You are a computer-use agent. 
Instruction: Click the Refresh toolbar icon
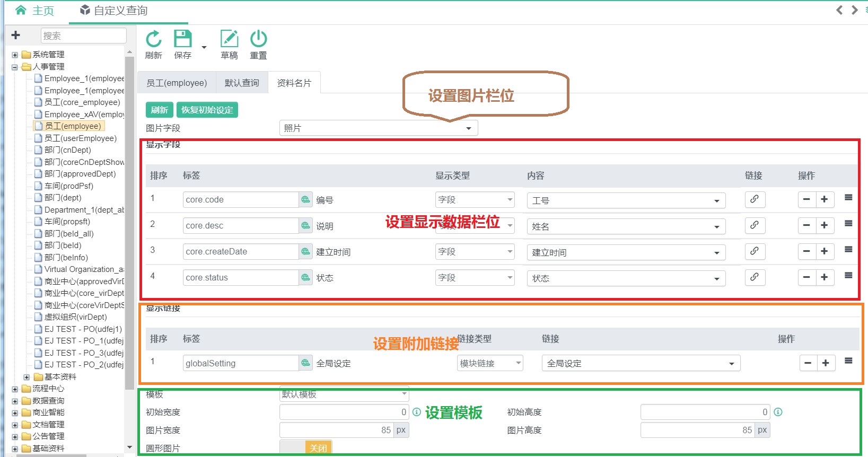154,39
